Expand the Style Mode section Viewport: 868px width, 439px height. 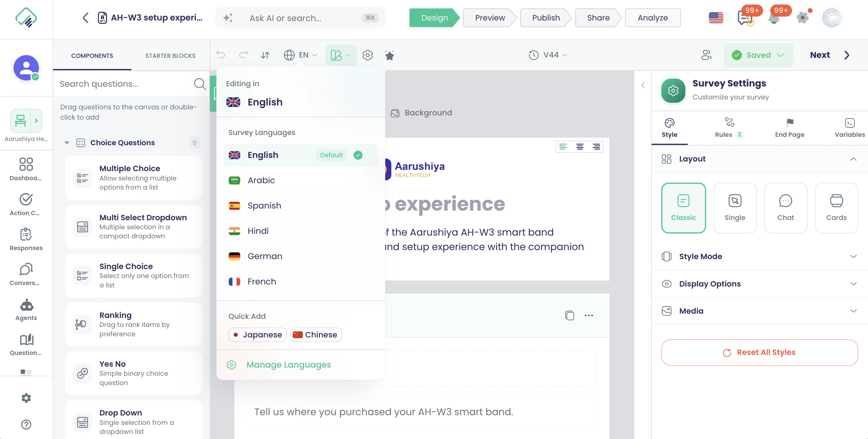pyautogui.click(x=759, y=256)
